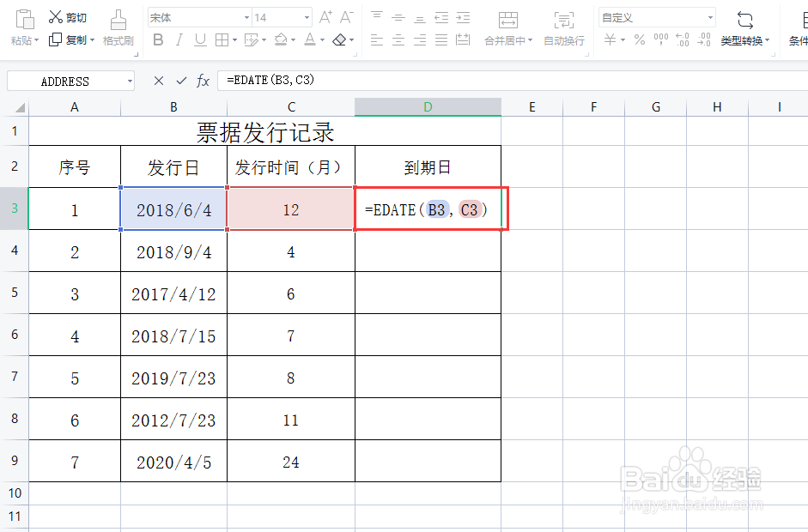Click in the formula bar =EDATE(B3,C3)
Viewport: 808px width, 532px height.
513,81
